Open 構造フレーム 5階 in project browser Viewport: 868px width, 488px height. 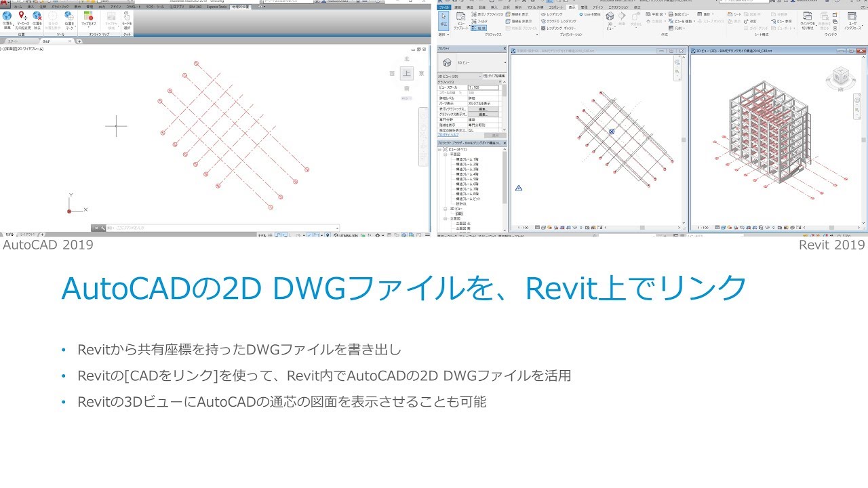click(x=467, y=179)
